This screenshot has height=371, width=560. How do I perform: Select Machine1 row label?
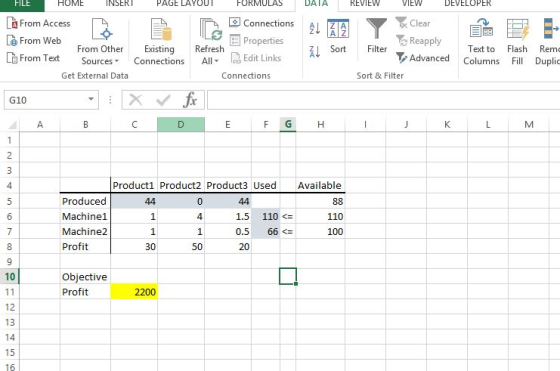click(85, 216)
